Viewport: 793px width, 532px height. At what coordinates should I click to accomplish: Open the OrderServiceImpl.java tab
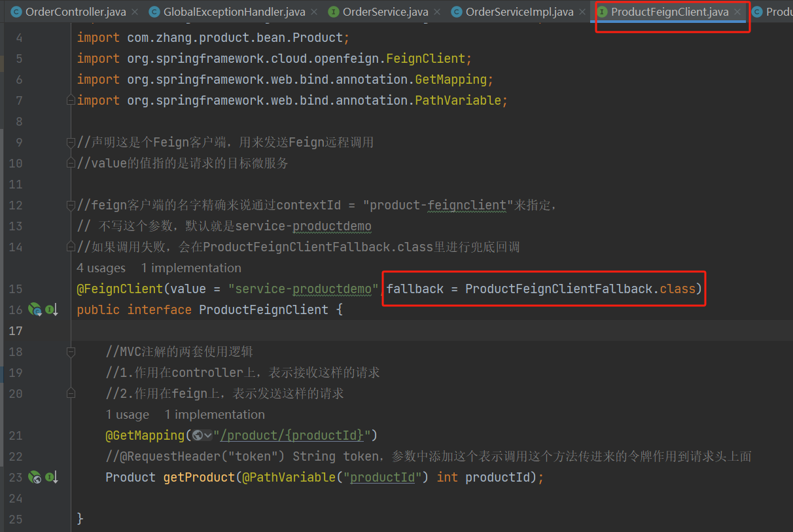pyautogui.click(x=519, y=12)
